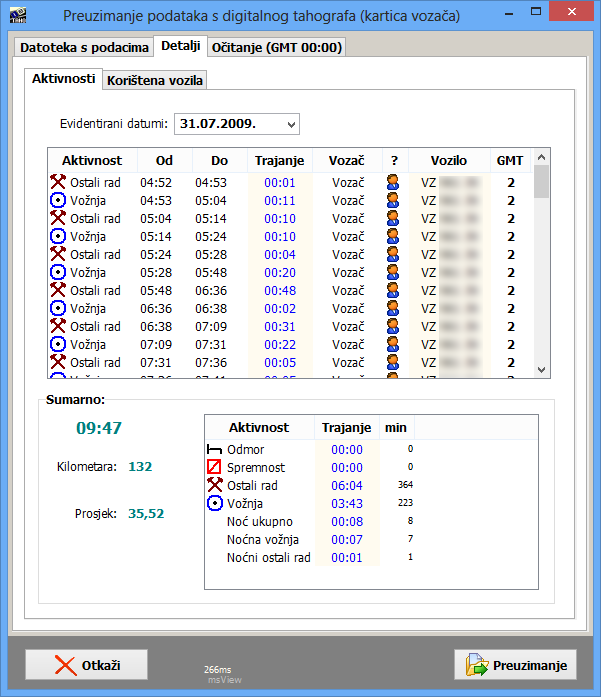The height and width of the screenshot is (697, 601).
Task: Click Ostali rad duration 06:04 in summary
Action: click(347, 485)
